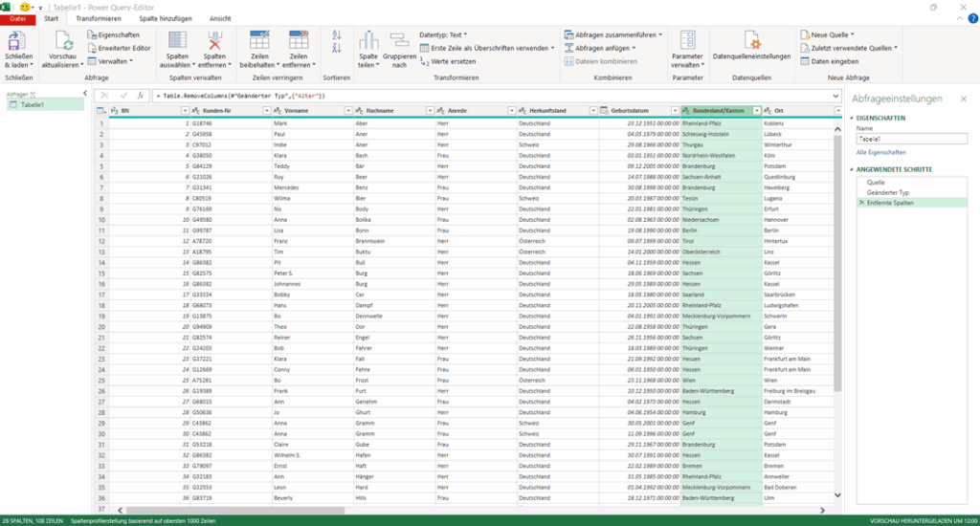
Task: Click the Schließen & laden icon
Action: [x=17, y=41]
